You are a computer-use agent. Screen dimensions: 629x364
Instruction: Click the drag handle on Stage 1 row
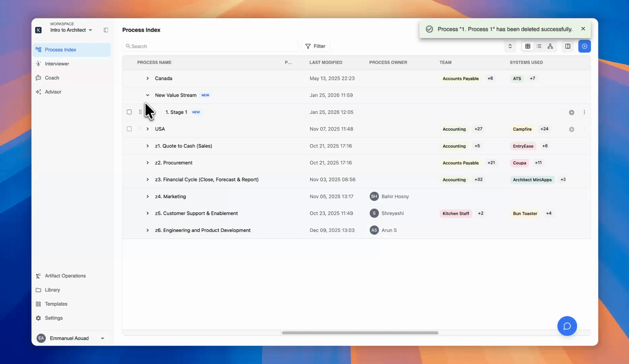pos(140,112)
